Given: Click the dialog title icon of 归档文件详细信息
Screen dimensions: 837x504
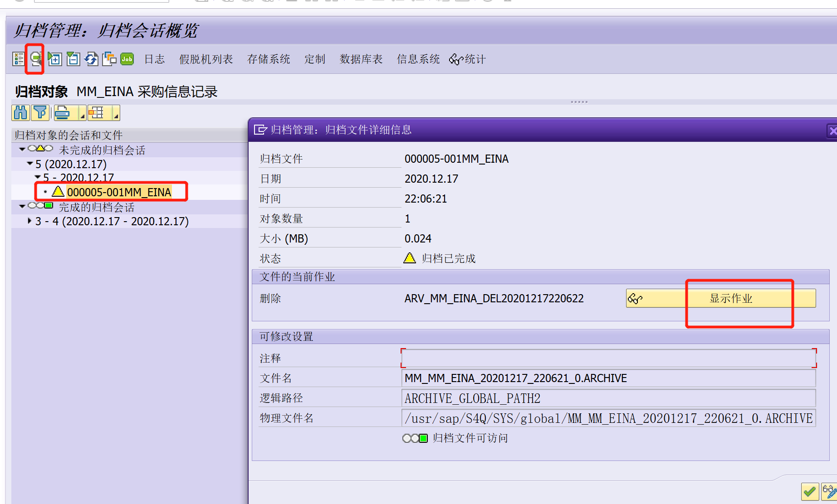Looking at the screenshot, I should coord(260,130).
